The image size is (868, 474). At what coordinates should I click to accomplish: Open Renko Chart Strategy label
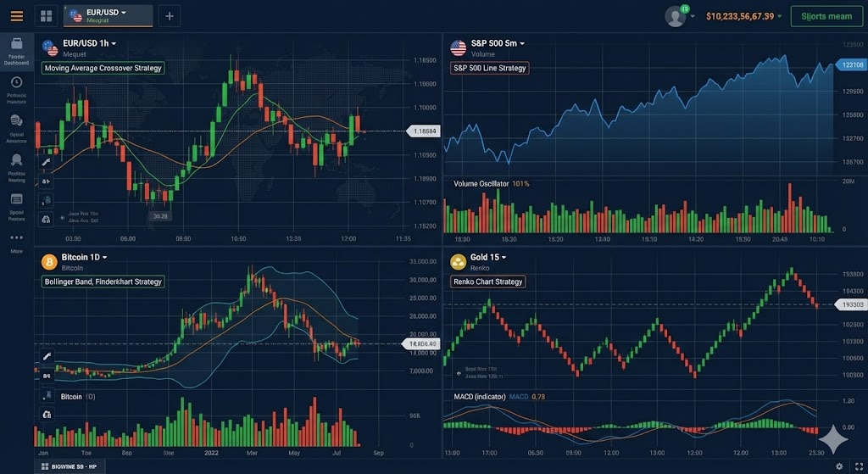[x=487, y=282]
